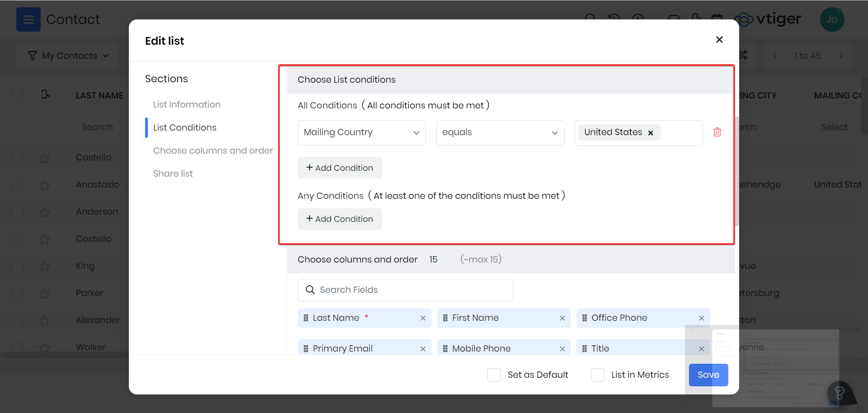The image size is (868, 413).
Task: Open the hamburger menu next to Contact
Action: (28, 19)
